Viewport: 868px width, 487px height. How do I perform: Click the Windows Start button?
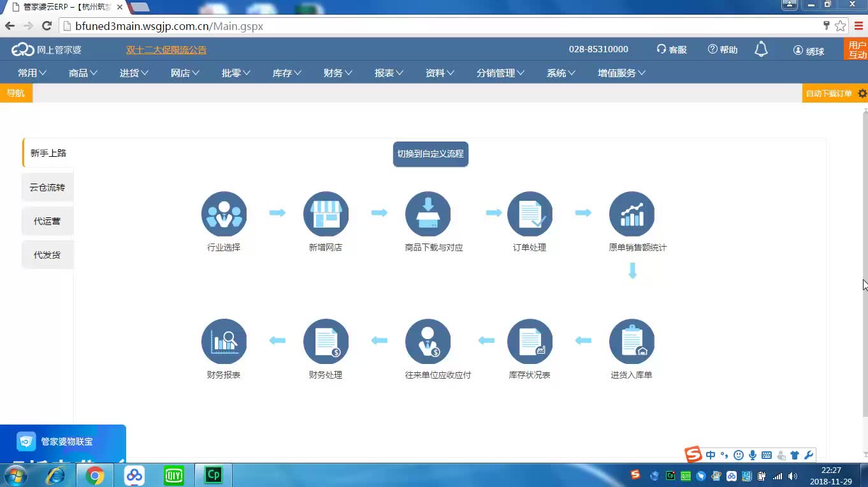coord(15,476)
